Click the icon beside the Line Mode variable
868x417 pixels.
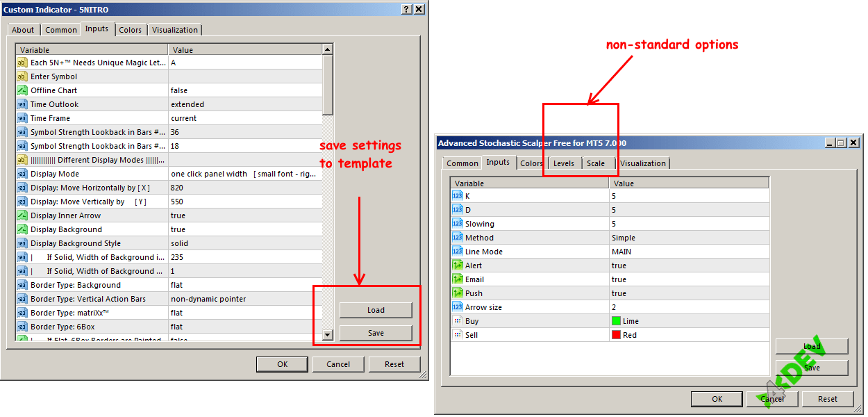[457, 252]
